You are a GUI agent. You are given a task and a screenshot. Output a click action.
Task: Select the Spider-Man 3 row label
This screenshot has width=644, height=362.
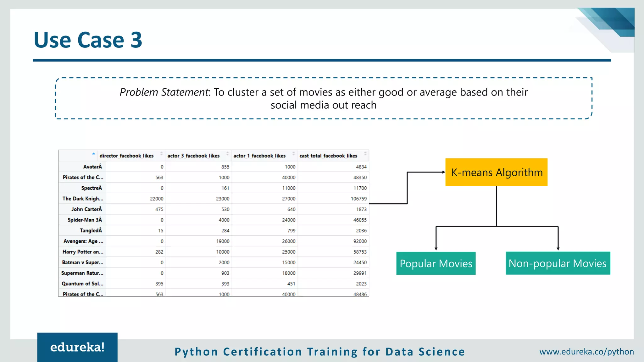85,220
